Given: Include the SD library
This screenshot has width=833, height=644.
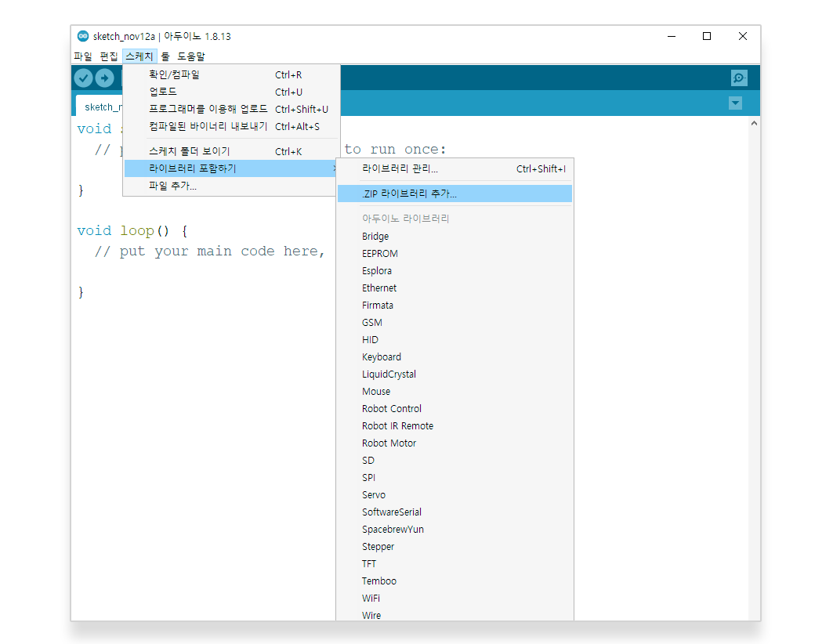Looking at the screenshot, I should coord(455,461).
